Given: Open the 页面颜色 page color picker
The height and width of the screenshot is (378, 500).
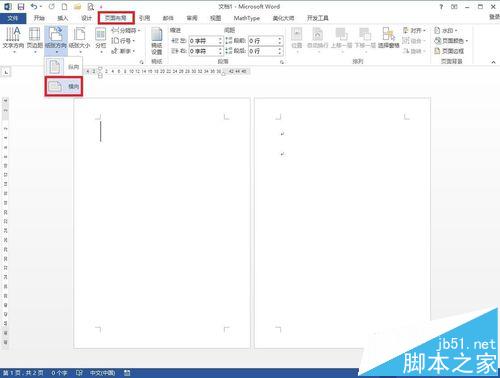Looking at the screenshot, I should [451, 41].
